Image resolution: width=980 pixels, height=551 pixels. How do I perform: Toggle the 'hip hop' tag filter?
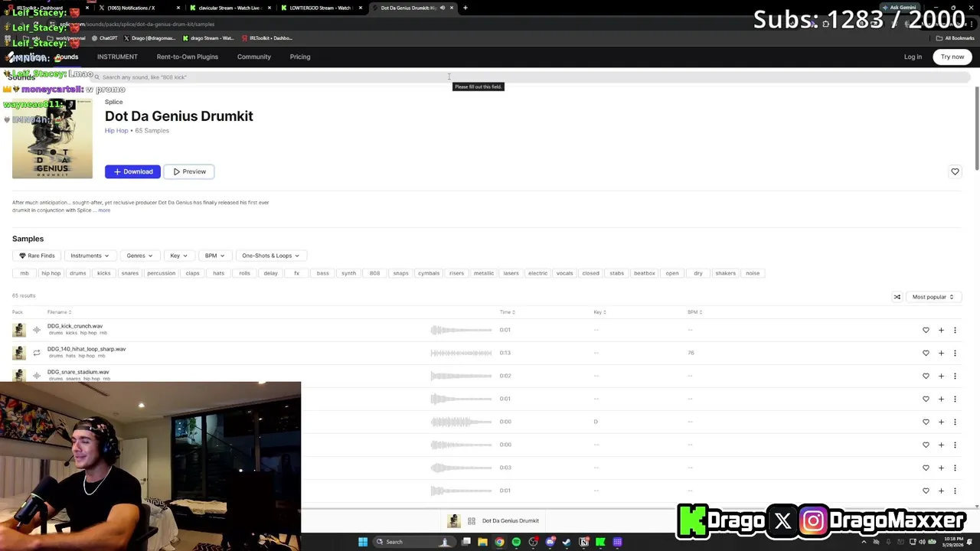(51, 273)
